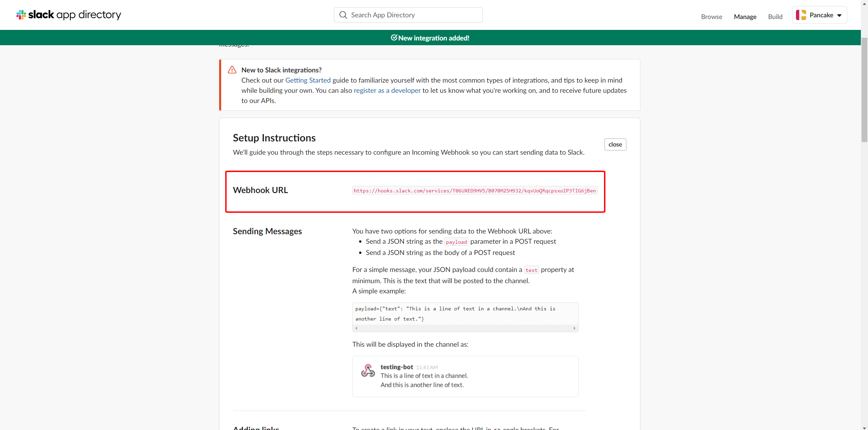868x430 pixels.
Task: Click the Slack logo icon
Action: (x=21, y=15)
